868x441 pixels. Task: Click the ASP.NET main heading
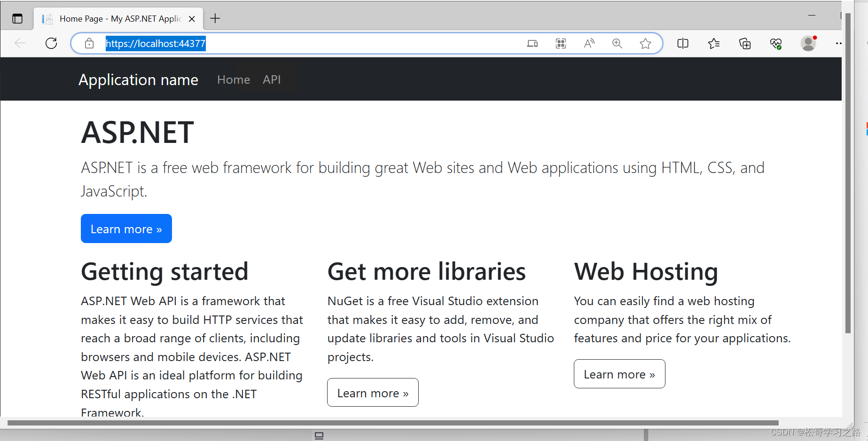(137, 132)
